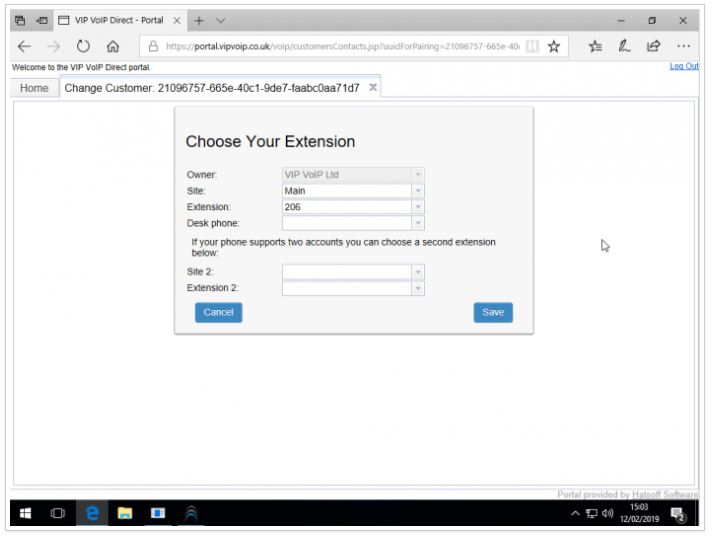Expand the Owner dropdown
712x537 pixels.
pyautogui.click(x=418, y=175)
